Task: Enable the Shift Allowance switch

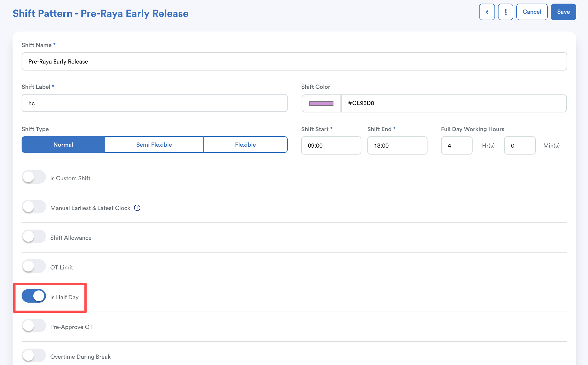Action: tap(34, 237)
